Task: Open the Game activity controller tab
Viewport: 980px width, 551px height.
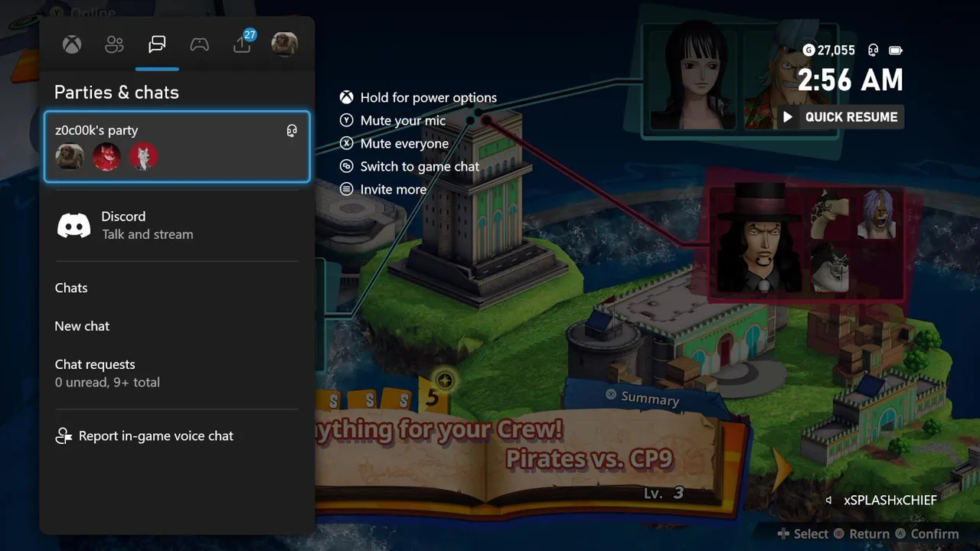Action: coord(199,44)
